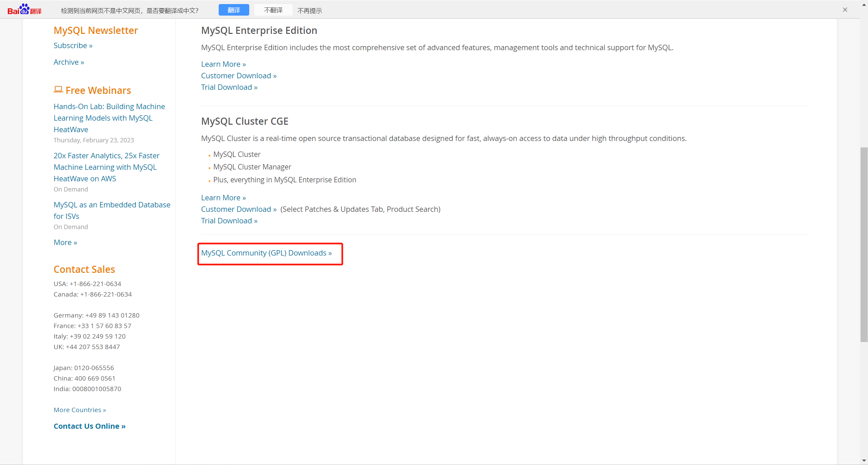Click the translation prompt question text
The height and width of the screenshot is (465, 868).
pyautogui.click(x=130, y=11)
